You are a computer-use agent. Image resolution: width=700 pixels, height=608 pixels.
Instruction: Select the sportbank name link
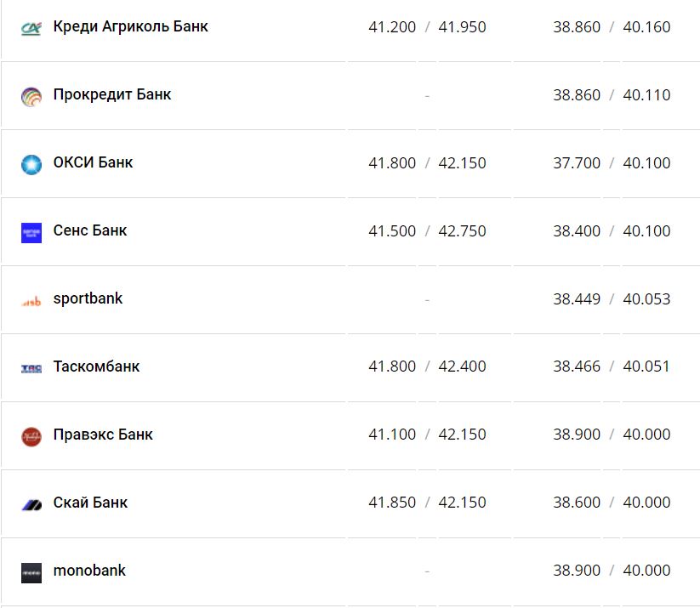88,298
